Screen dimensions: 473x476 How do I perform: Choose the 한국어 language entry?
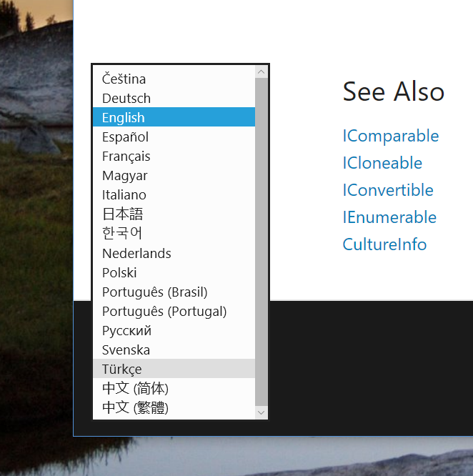coord(174,233)
